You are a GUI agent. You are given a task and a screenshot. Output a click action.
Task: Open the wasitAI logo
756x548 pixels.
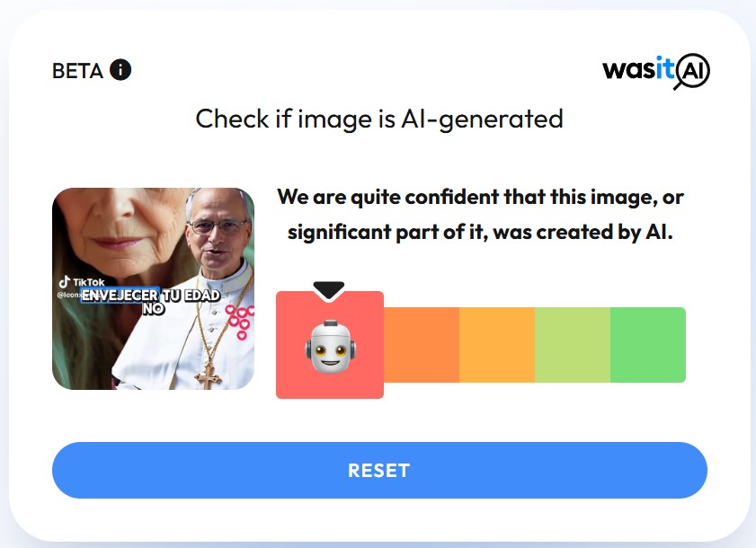pyautogui.click(x=656, y=71)
